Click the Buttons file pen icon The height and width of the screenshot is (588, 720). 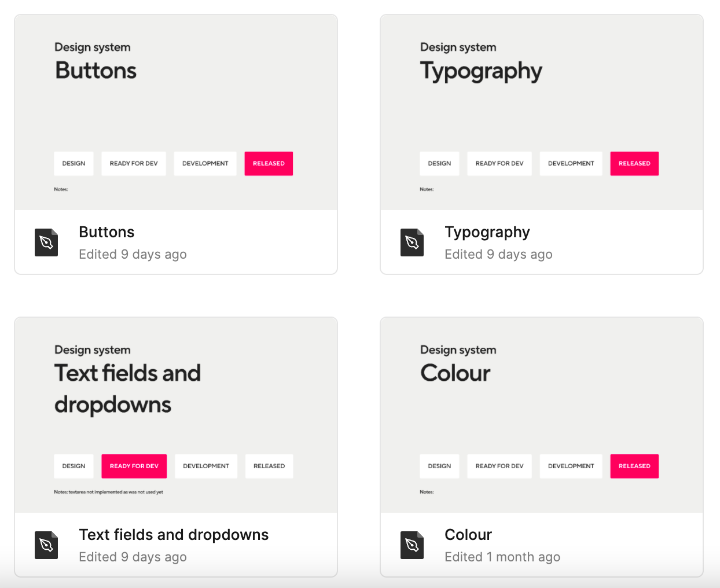click(x=46, y=242)
